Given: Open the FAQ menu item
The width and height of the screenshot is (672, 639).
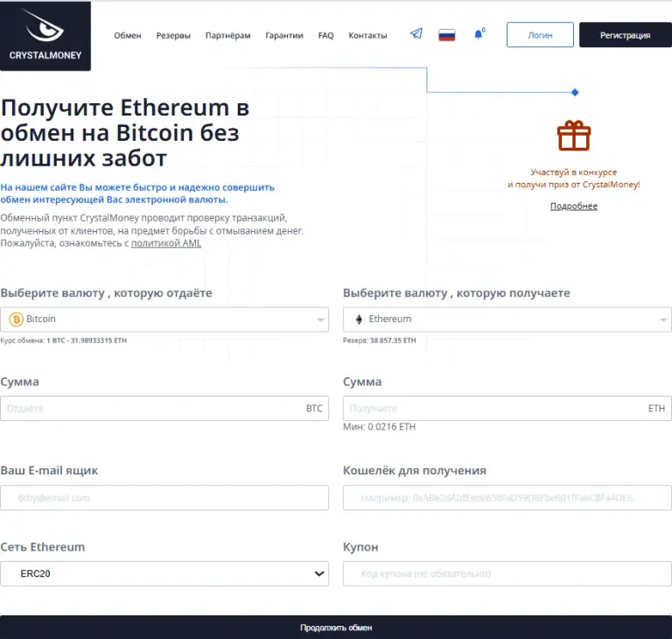Looking at the screenshot, I should pyautogui.click(x=325, y=36).
